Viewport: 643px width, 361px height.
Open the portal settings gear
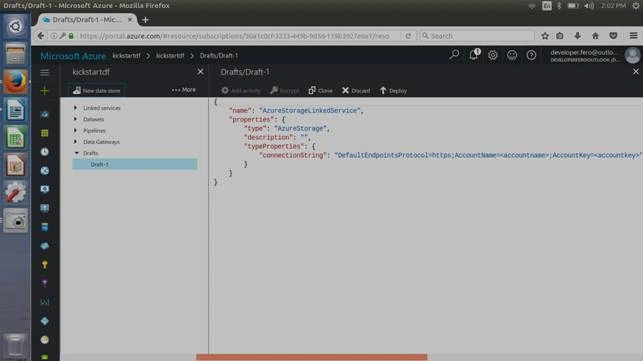point(493,55)
